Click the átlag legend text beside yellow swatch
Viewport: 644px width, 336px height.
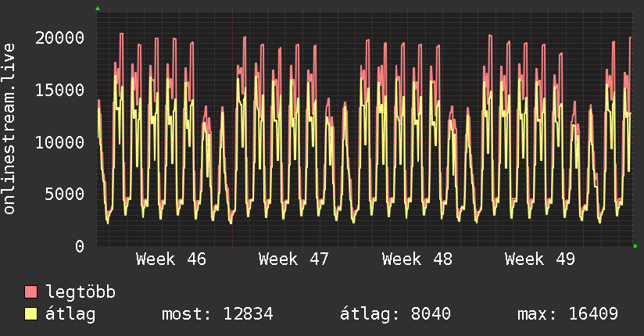(71, 314)
